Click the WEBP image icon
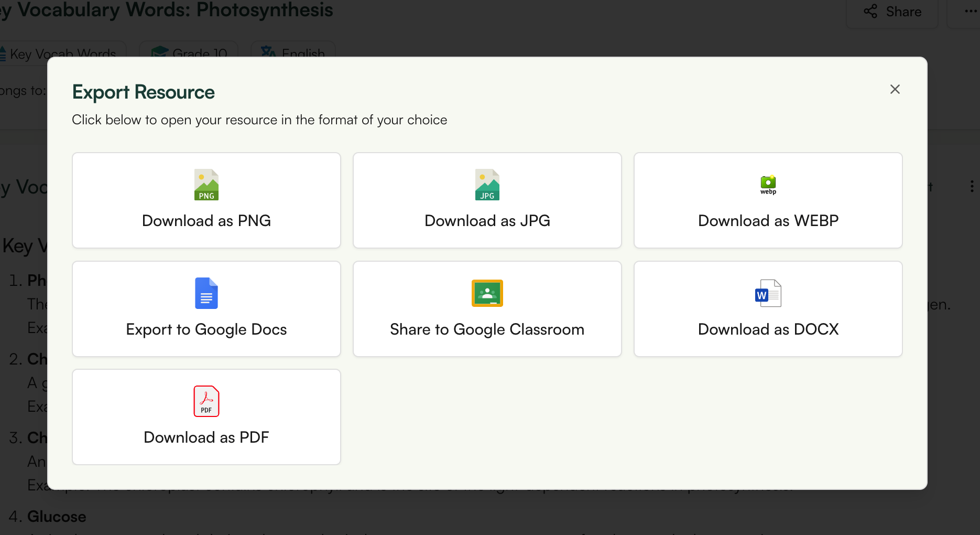The image size is (980, 535). (768, 184)
